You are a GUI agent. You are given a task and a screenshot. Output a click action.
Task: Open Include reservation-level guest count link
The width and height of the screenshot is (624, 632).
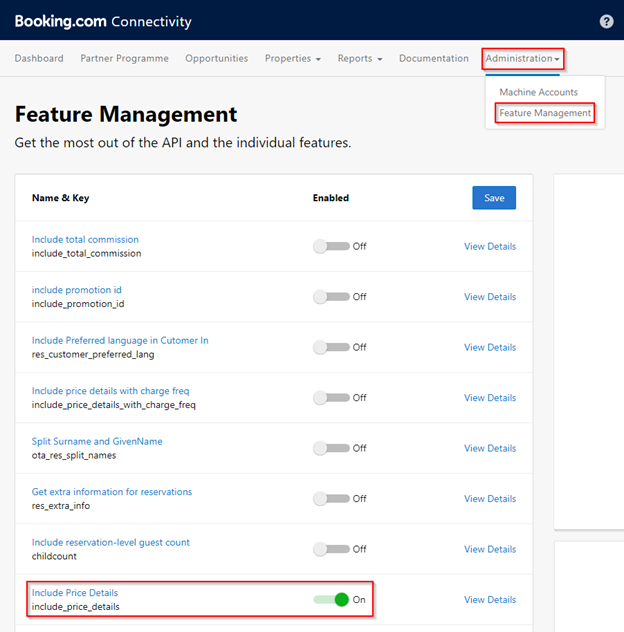110,543
